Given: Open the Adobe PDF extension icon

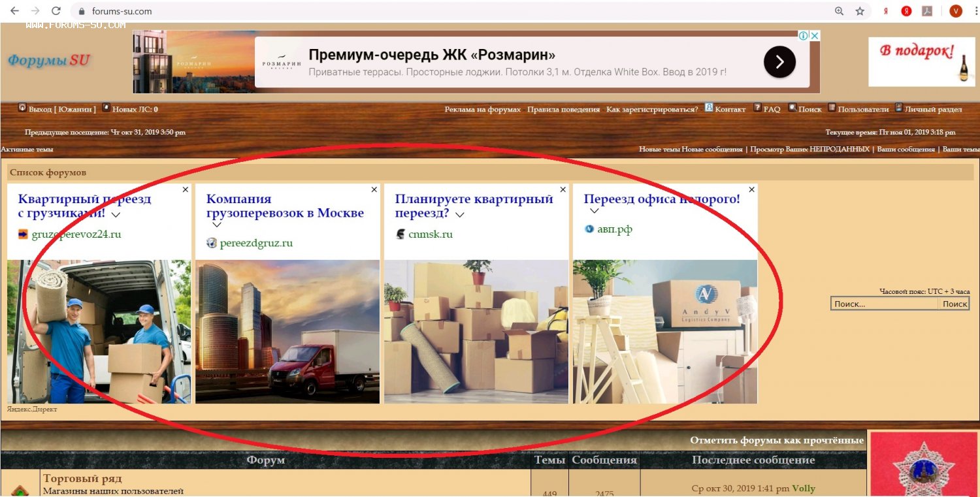Looking at the screenshot, I should (926, 11).
